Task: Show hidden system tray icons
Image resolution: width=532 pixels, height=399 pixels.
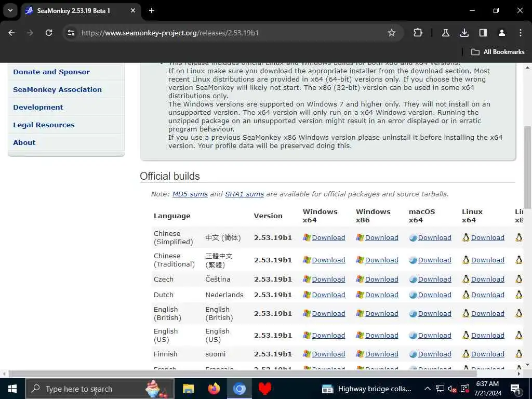Action: click(428, 389)
